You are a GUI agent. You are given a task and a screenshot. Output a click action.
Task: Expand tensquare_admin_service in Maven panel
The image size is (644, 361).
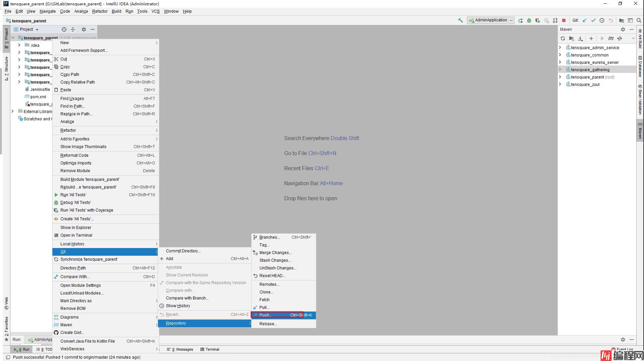tap(560, 47)
